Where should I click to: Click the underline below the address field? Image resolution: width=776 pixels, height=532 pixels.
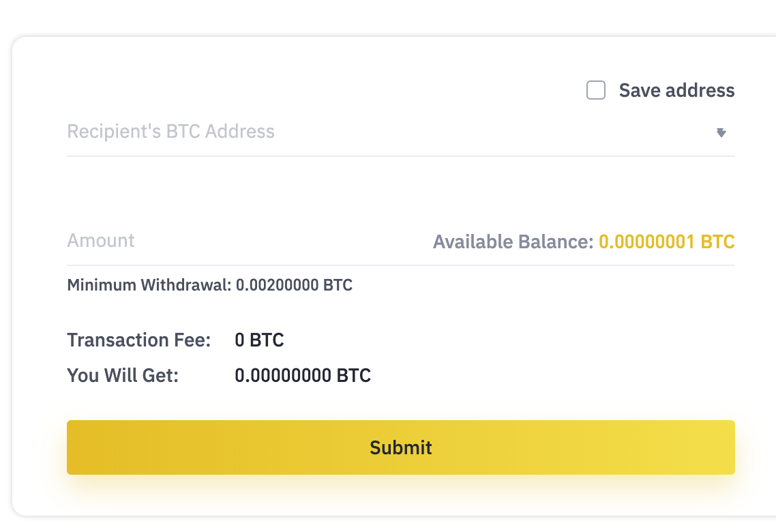click(401, 156)
